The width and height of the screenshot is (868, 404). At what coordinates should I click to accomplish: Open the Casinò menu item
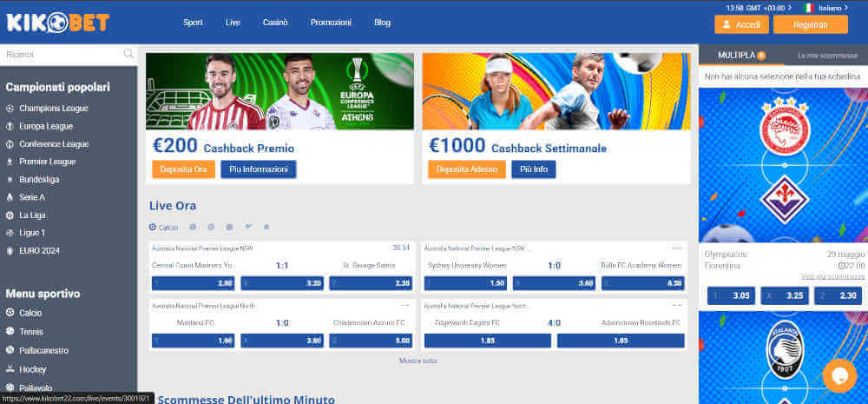274,22
